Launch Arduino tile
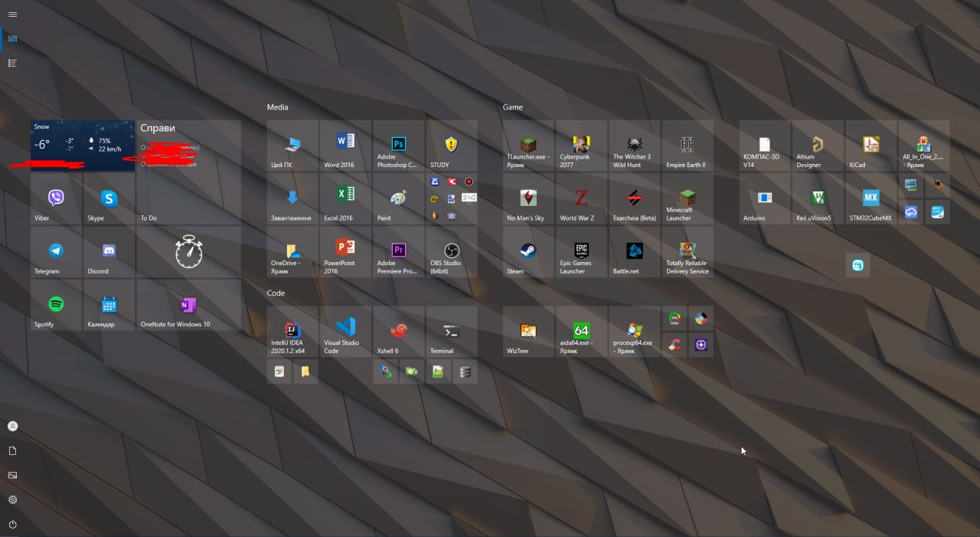 765,199
